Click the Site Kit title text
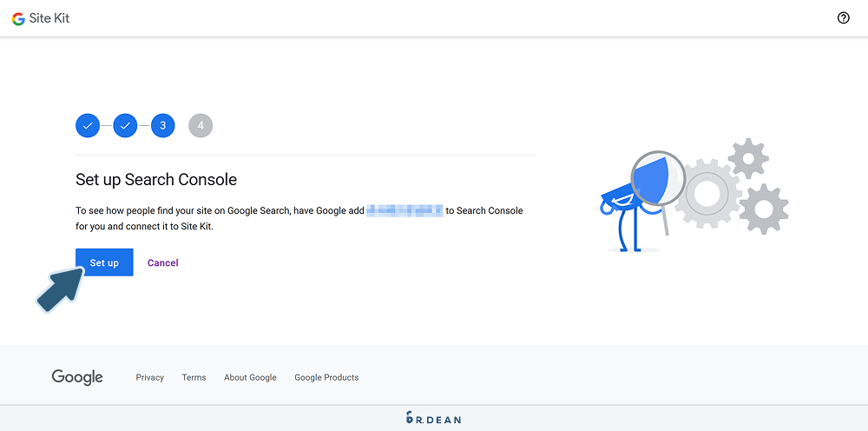The width and height of the screenshot is (868, 431). 49,18
